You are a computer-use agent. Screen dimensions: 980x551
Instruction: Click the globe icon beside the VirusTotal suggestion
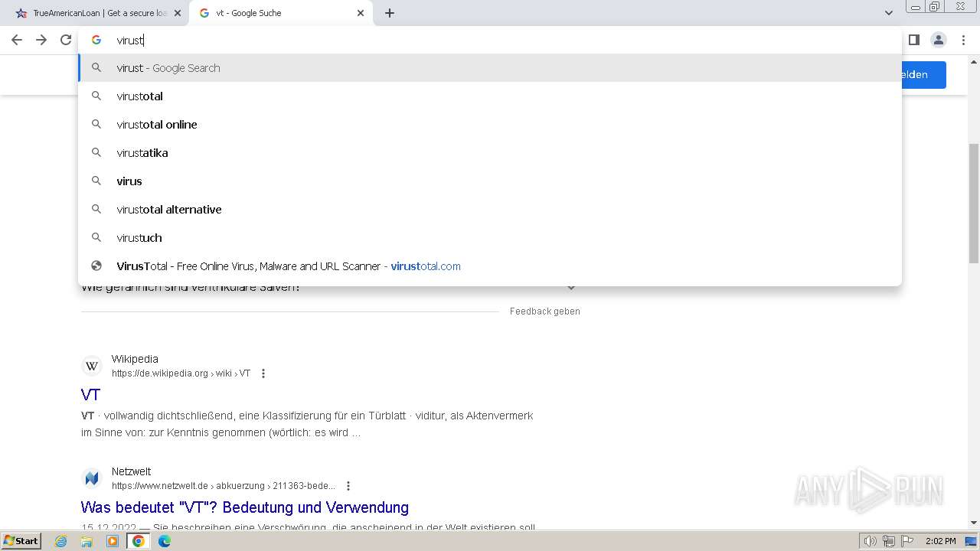[96, 266]
